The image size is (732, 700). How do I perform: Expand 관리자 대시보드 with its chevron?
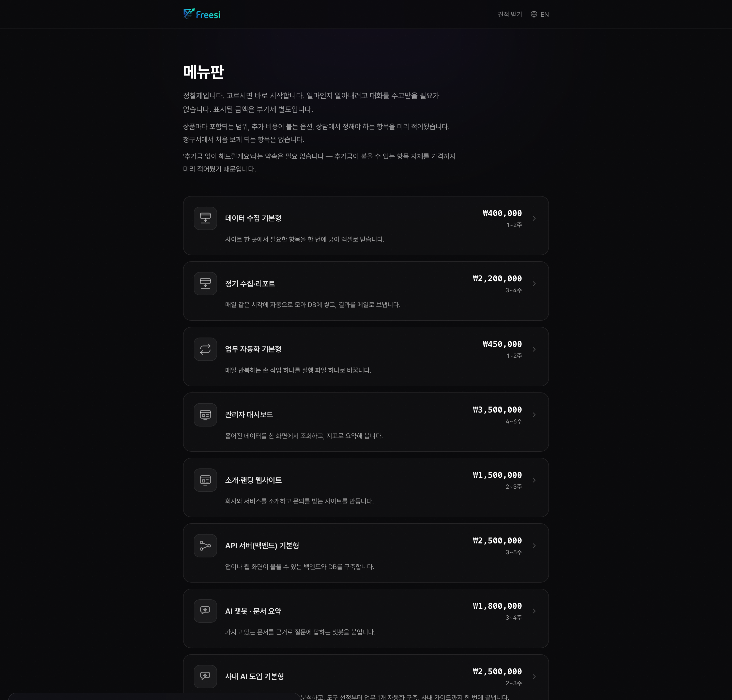click(x=534, y=415)
